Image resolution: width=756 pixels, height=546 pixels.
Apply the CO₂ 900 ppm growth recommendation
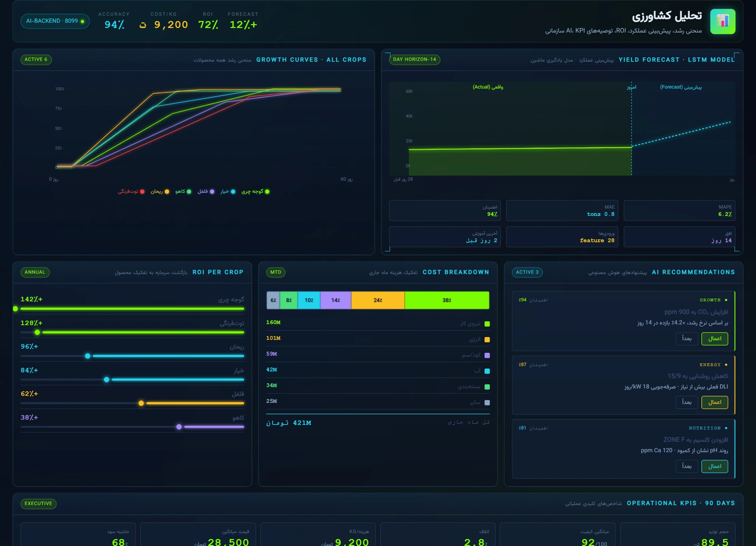pyautogui.click(x=715, y=339)
